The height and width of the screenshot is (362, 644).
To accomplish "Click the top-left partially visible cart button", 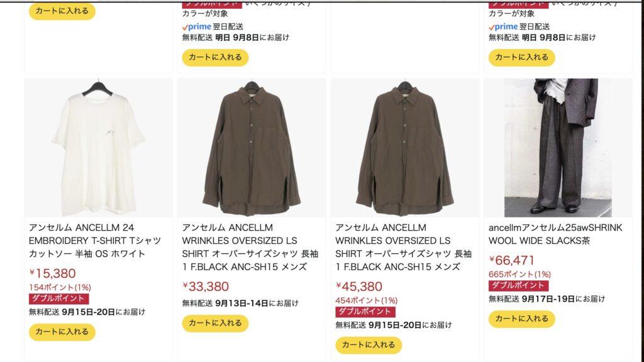I will (62, 11).
